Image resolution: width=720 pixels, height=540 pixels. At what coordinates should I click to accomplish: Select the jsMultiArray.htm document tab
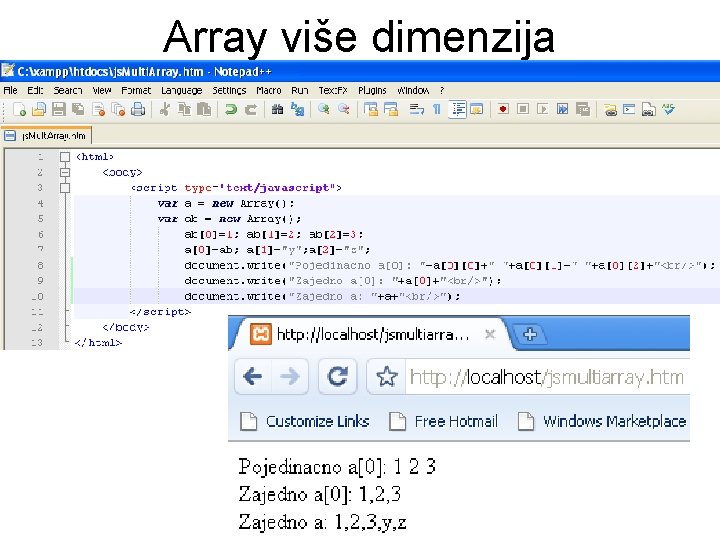click(x=46, y=135)
